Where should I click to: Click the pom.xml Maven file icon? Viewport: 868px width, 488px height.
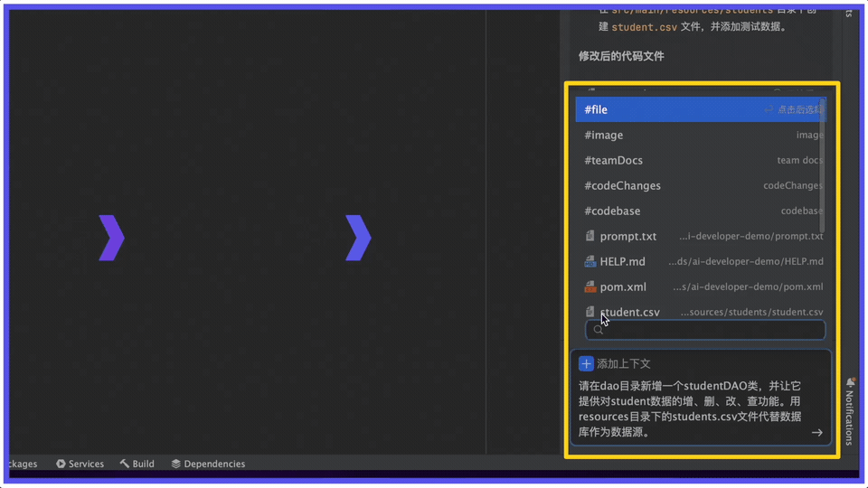(x=590, y=286)
